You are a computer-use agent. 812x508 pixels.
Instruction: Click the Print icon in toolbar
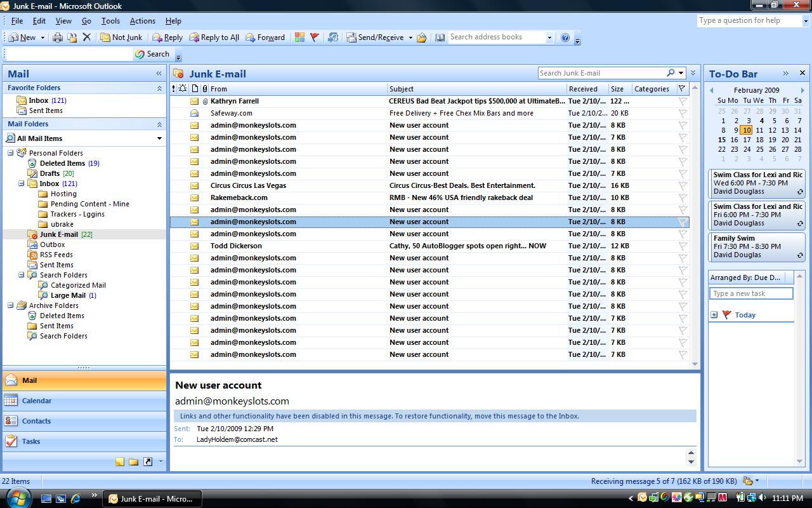pyautogui.click(x=58, y=37)
